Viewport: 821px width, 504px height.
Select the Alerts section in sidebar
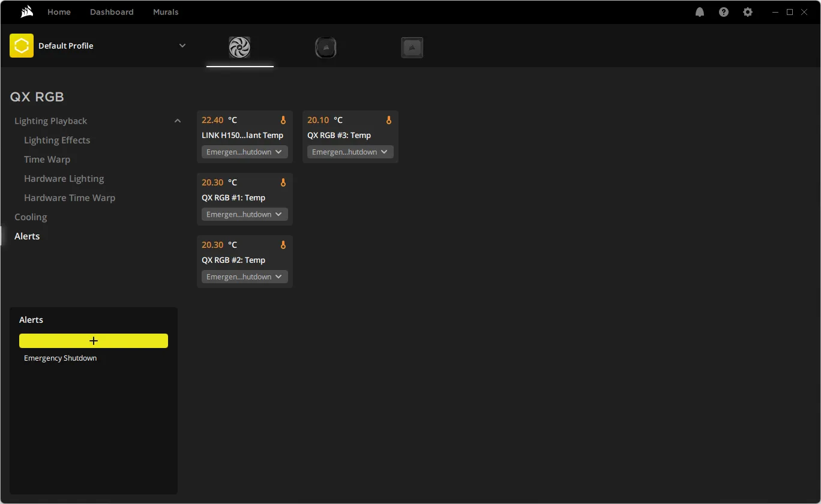pyautogui.click(x=27, y=236)
